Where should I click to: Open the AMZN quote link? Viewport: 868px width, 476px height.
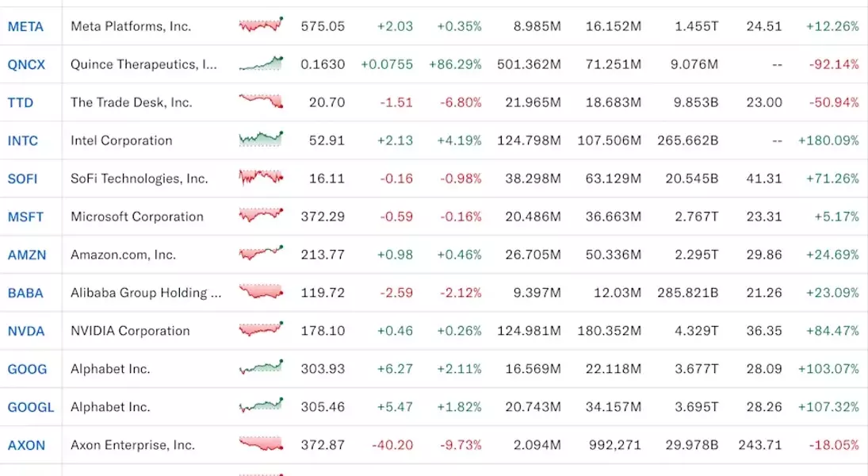(x=27, y=255)
